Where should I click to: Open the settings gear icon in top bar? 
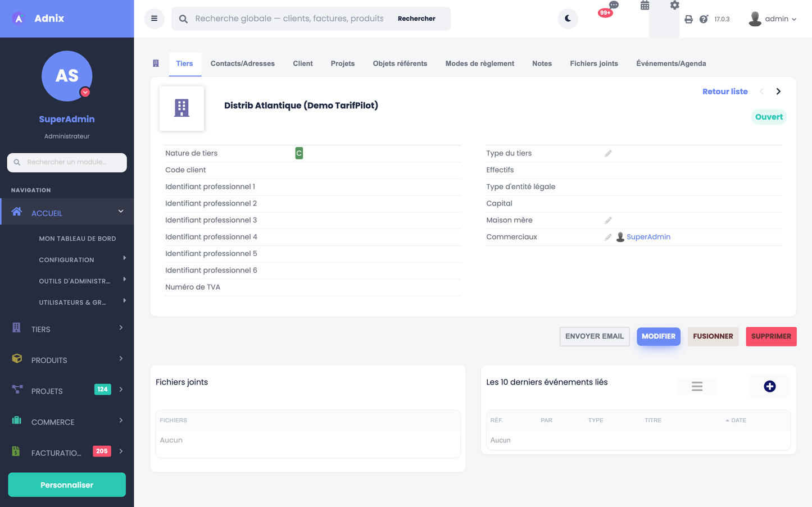point(674,6)
